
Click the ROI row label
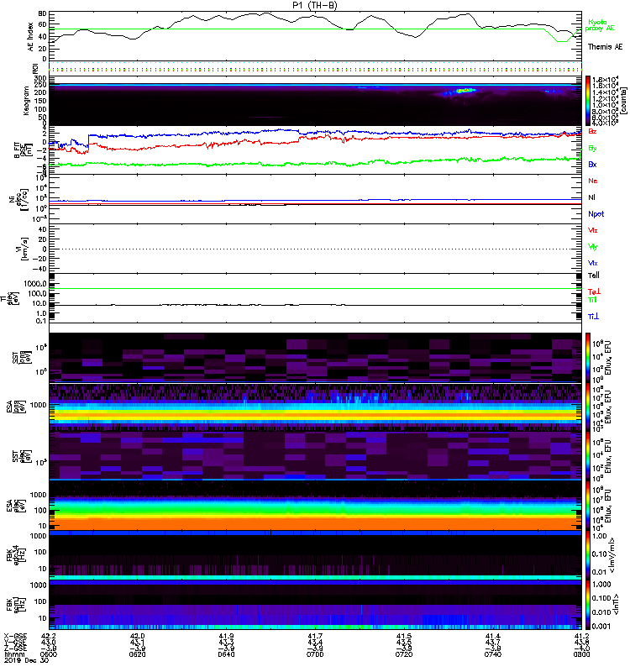pyautogui.click(x=35, y=69)
